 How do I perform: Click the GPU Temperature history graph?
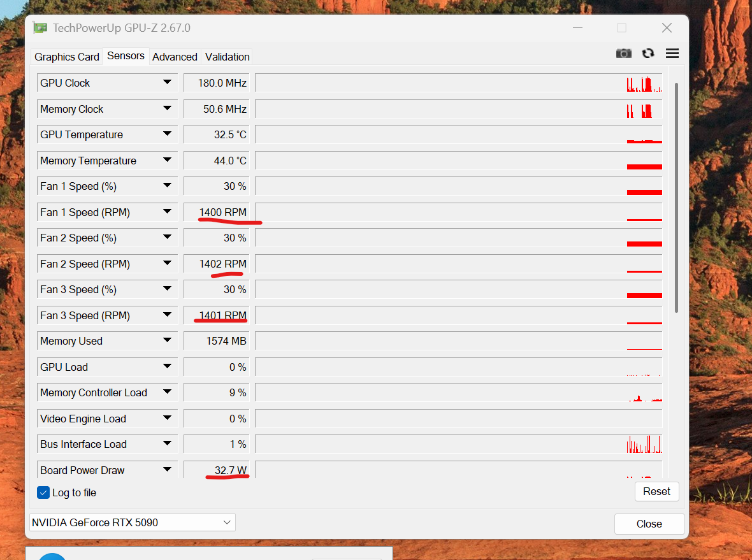pyautogui.click(x=458, y=134)
